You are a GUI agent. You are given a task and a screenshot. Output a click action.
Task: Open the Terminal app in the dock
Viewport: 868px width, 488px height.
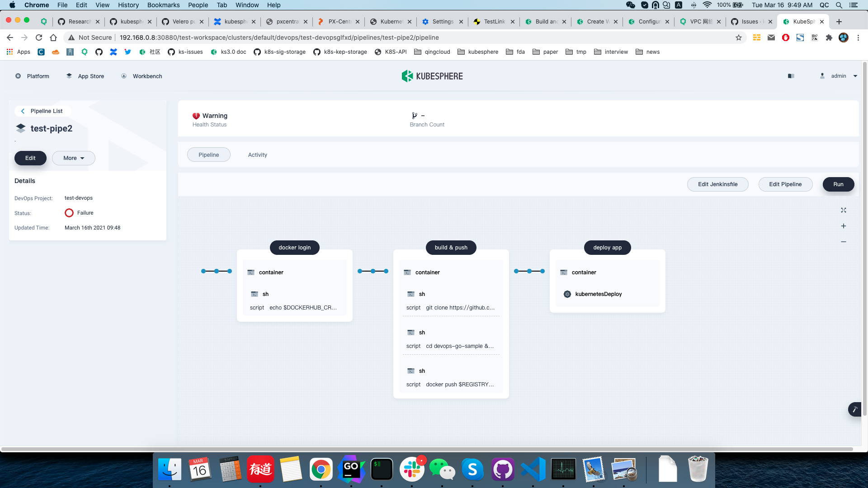tap(382, 469)
